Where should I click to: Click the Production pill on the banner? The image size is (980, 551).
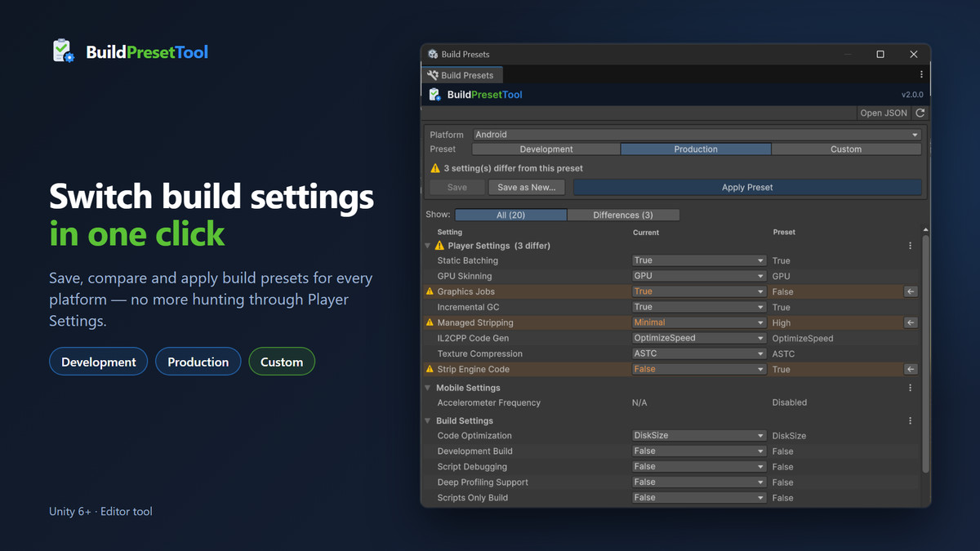pyautogui.click(x=198, y=362)
